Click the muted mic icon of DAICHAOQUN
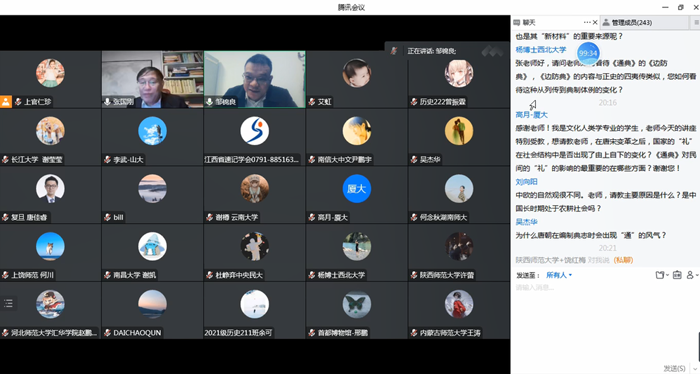Screen dimensions: 700x374 pos(107,332)
